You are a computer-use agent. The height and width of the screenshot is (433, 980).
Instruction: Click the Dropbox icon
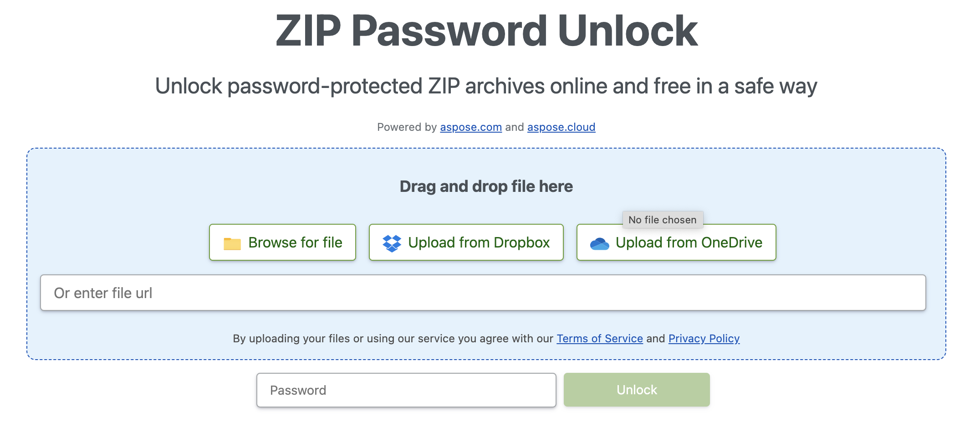point(393,242)
